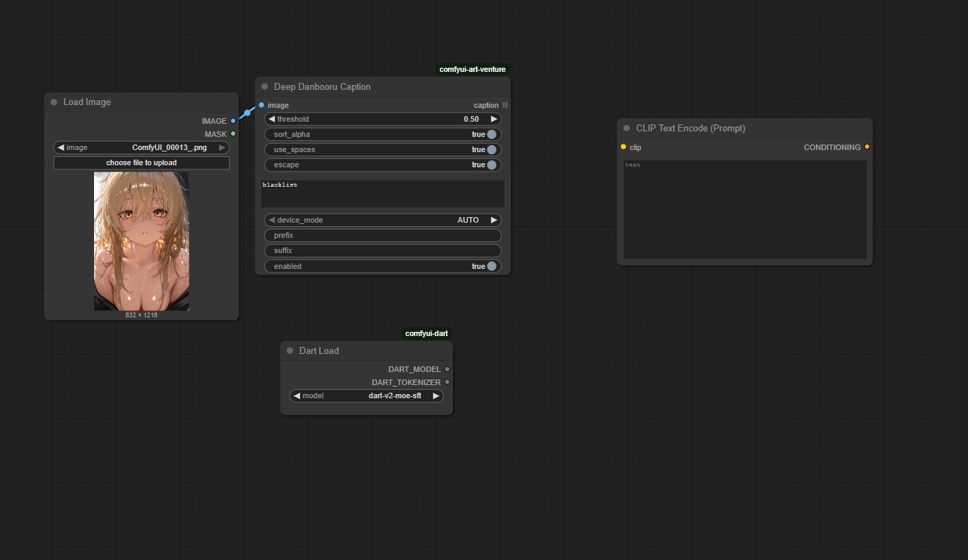
Task: Switch device_mode to the next option
Action: pos(494,221)
